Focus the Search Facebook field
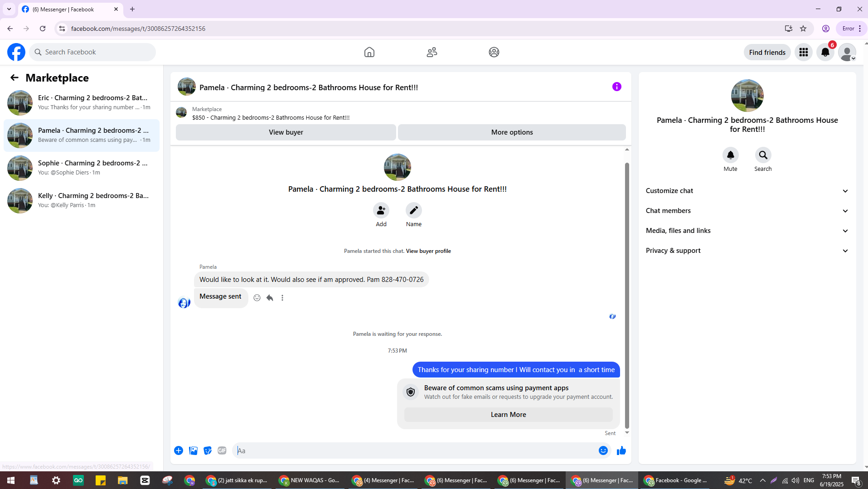 (x=92, y=52)
